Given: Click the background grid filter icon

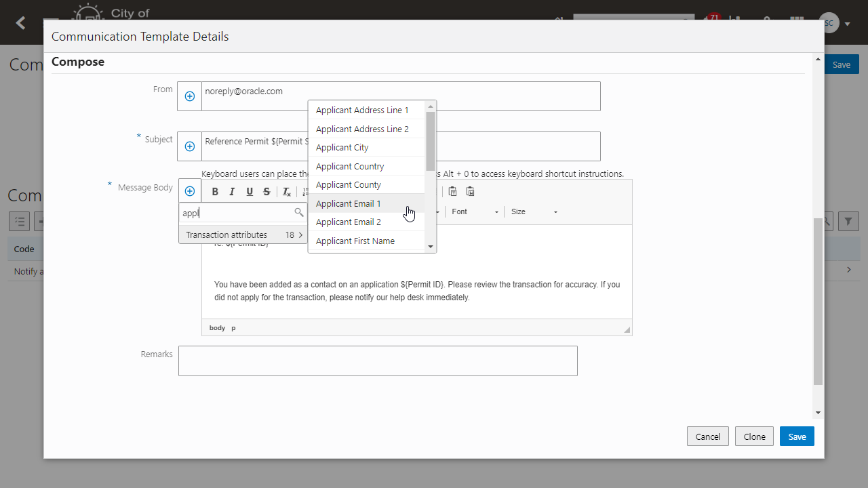Looking at the screenshot, I should [849, 221].
